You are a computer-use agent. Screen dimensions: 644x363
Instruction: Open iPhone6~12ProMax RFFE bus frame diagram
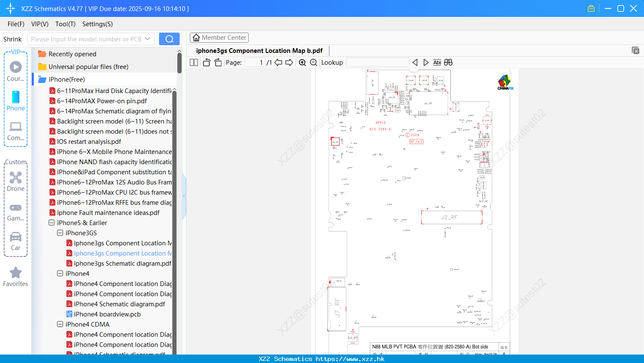pyautogui.click(x=114, y=203)
